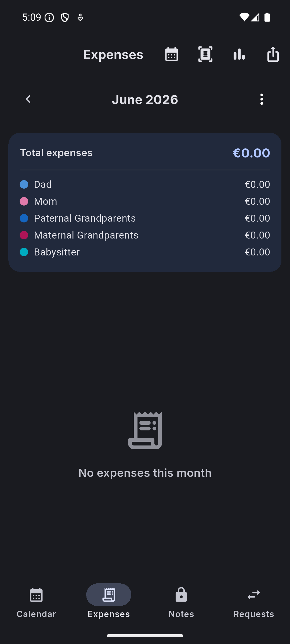290x644 pixels.
Task: Select the Paternal Grandparents row
Action: pos(145,218)
